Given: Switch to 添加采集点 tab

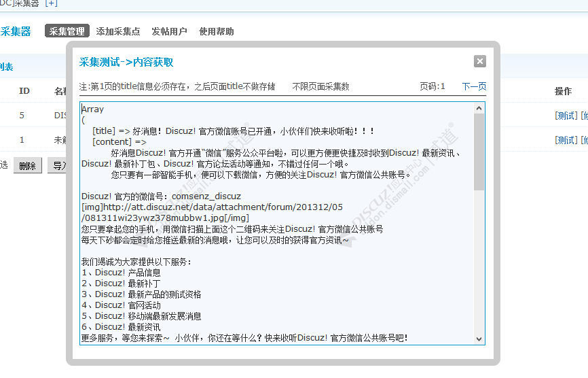Looking at the screenshot, I should pos(117,31).
